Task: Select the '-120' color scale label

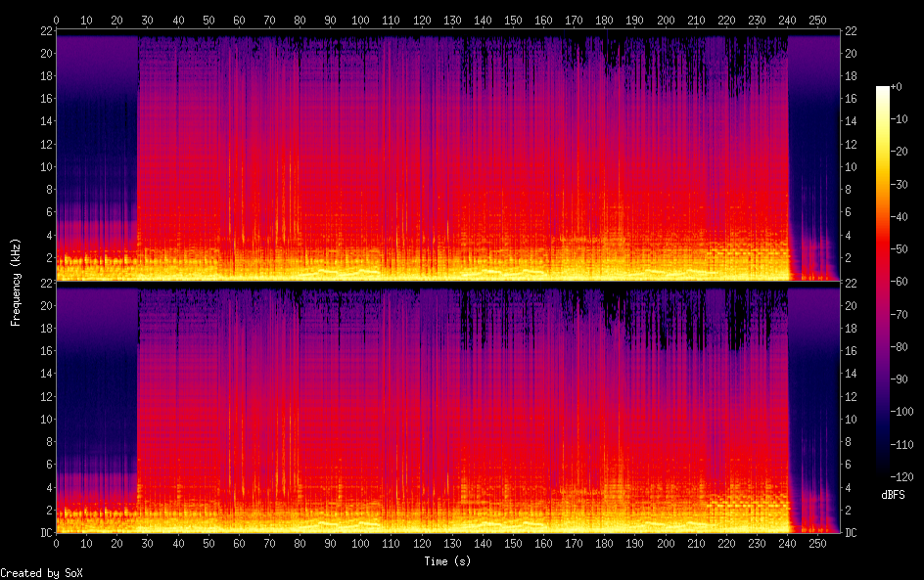Action: 901,477
